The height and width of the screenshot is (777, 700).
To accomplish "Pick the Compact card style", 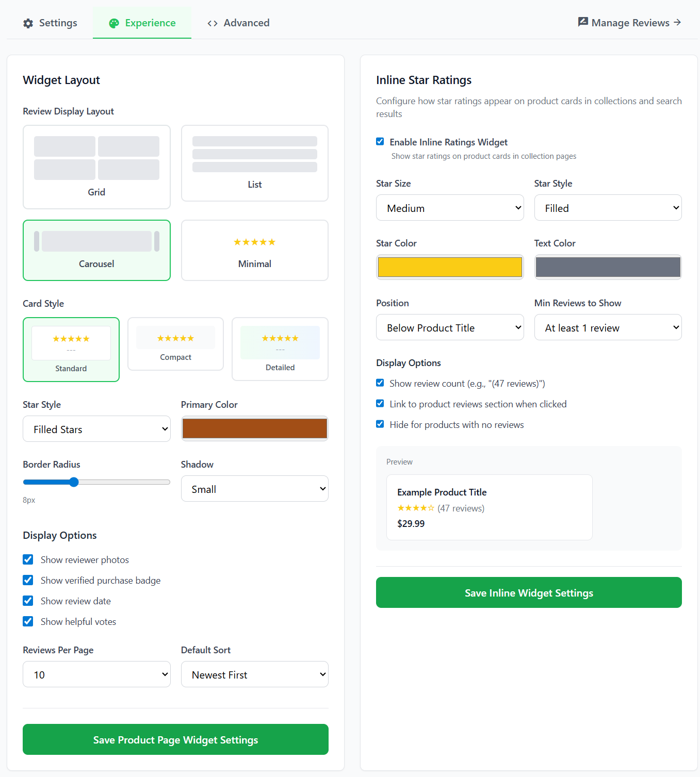I will tap(175, 344).
